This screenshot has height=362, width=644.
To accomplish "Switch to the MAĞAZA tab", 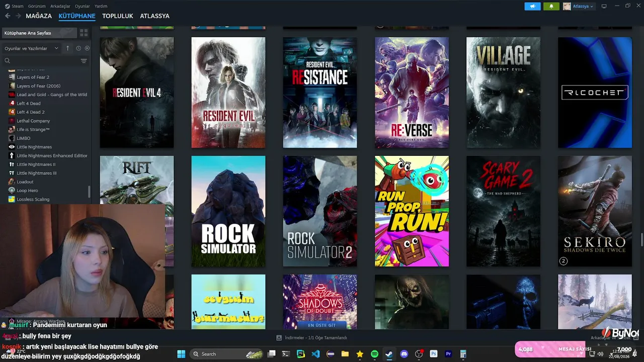I will tap(39, 16).
